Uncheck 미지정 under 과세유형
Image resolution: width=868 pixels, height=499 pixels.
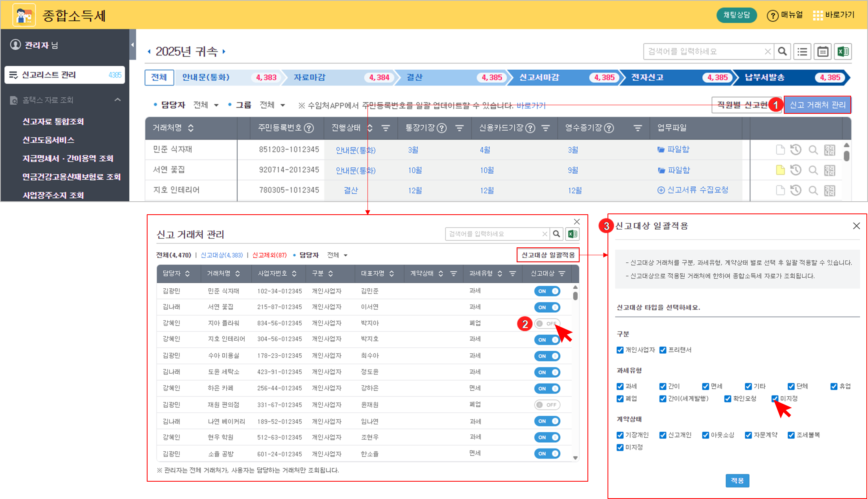coord(775,399)
